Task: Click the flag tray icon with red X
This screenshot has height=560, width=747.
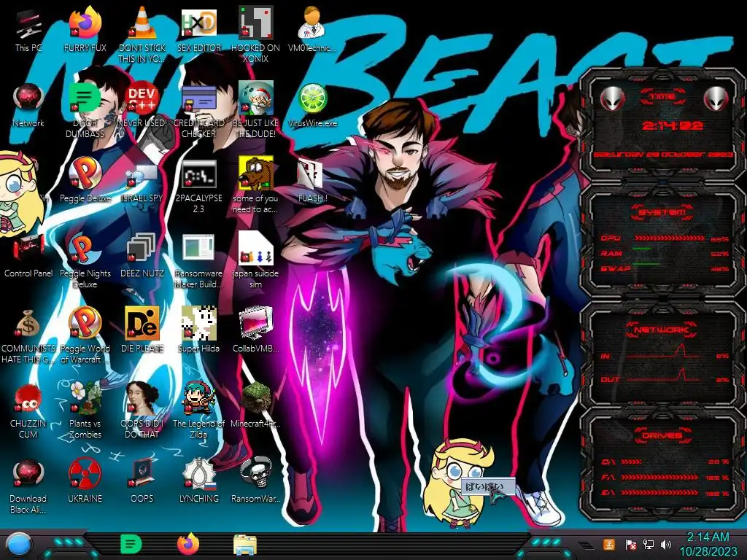Action: click(x=631, y=544)
